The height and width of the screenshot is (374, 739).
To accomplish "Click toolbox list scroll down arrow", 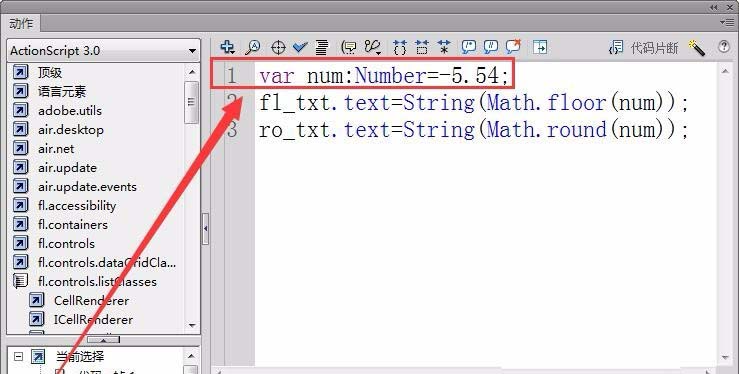I will (x=192, y=325).
